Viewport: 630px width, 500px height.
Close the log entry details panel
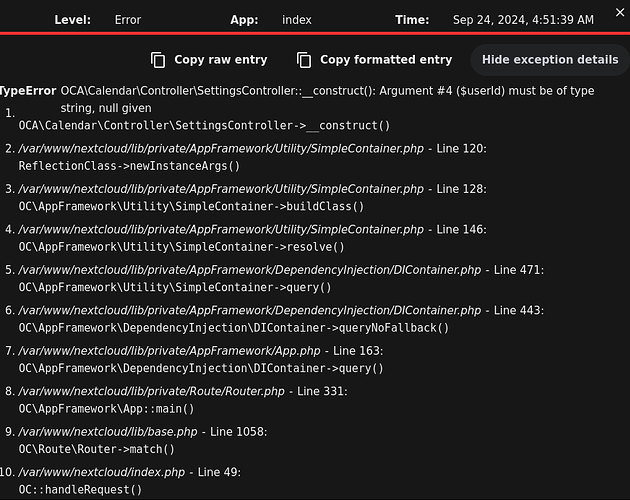coord(618,10)
